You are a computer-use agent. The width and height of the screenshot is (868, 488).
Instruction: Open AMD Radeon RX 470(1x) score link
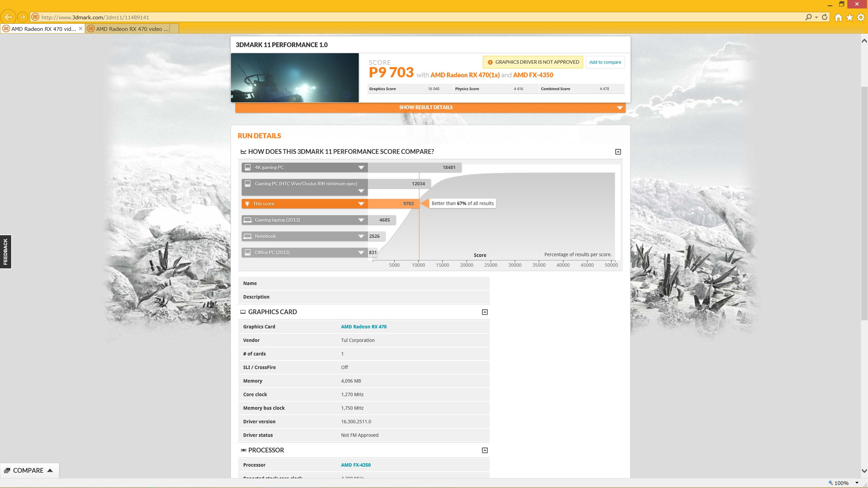tap(465, 75)
